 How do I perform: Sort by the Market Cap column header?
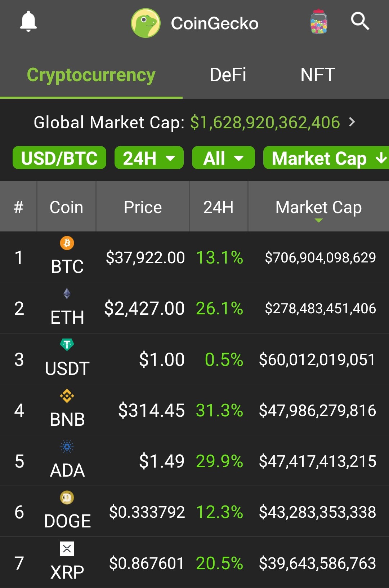tap(319, 207)
